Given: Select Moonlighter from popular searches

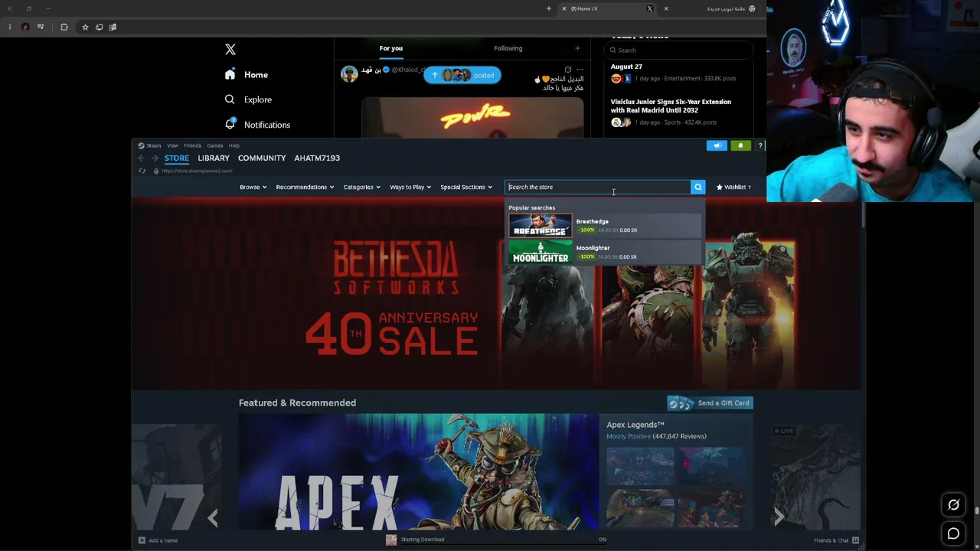Looking at the screenshot, I should tap(604, 252).
